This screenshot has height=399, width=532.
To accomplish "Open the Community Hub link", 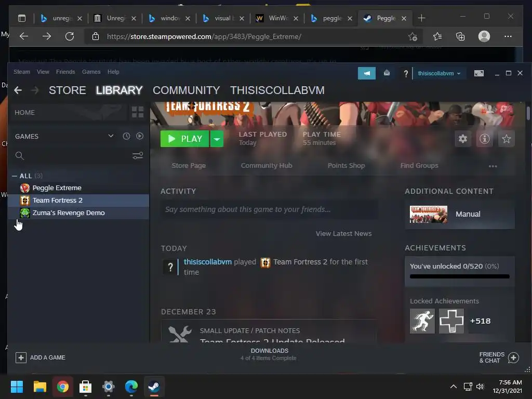I will click(x=267, y=166).
